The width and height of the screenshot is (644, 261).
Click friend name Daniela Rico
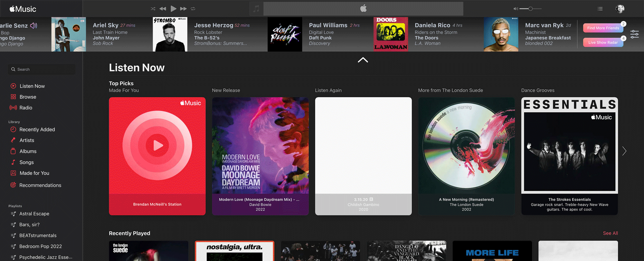click(432, 25)
